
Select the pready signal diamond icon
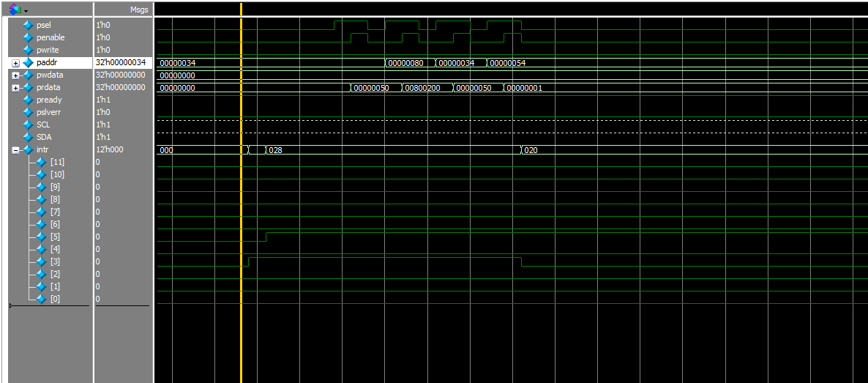29,100
